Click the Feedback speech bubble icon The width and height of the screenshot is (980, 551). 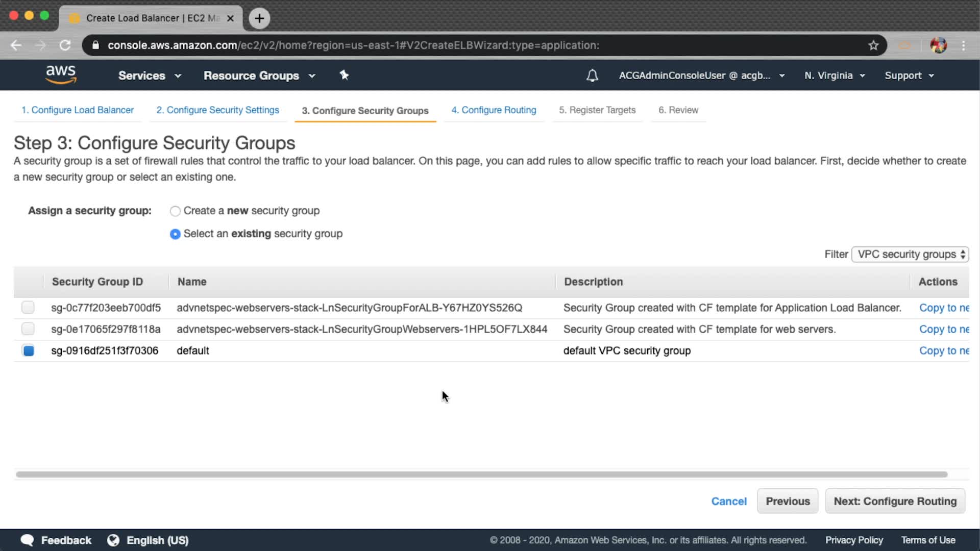point(27,540)
